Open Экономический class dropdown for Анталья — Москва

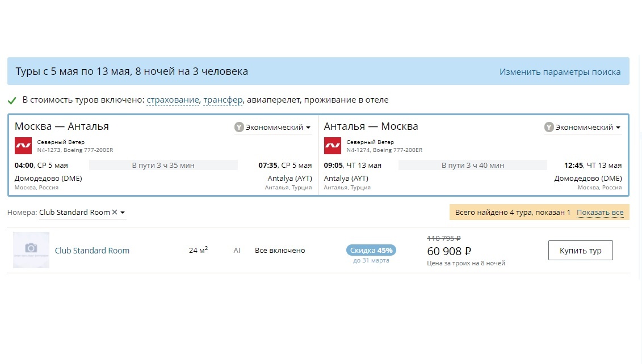click(x=583, y=127)
